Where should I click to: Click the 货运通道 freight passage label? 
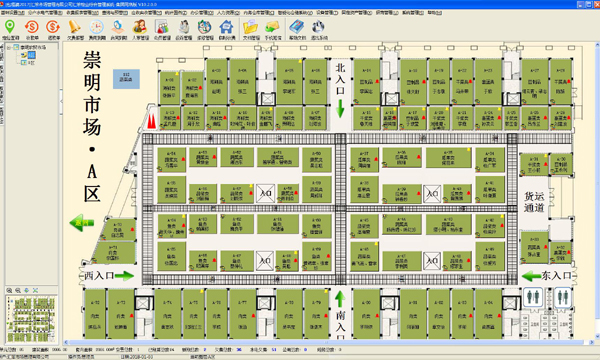[534, 202]
